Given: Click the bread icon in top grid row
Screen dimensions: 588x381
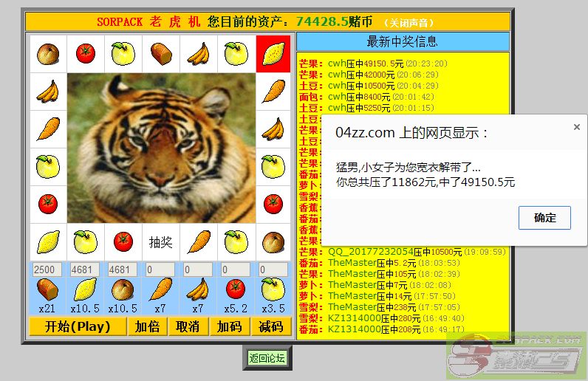Looking at the screenshot, I should click(160, 54).
